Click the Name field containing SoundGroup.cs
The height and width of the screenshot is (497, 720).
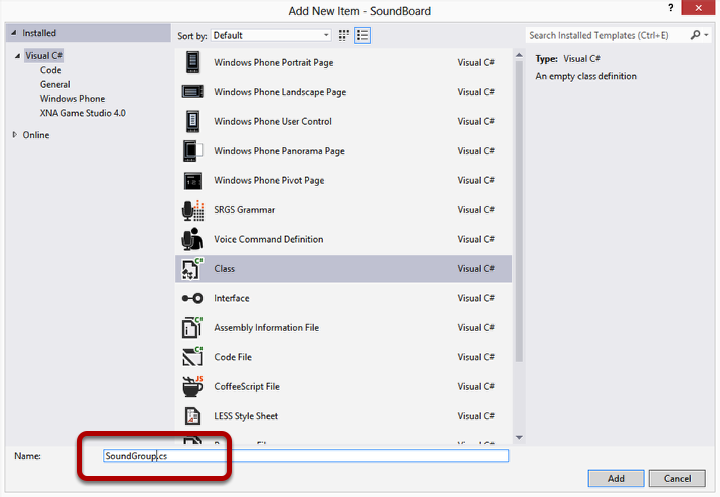click(x=306, y=456)
